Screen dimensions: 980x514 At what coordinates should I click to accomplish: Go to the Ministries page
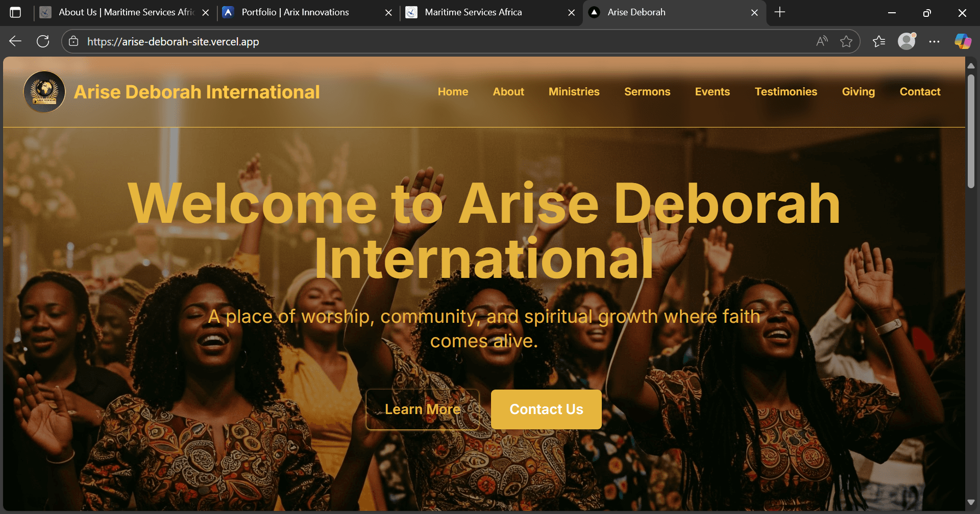(574, 92)
